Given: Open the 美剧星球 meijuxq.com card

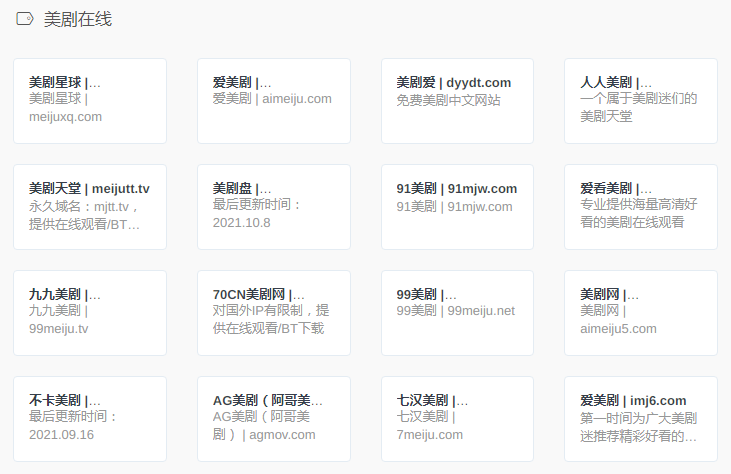Looking at the screenshot, I should coord(90,101).
